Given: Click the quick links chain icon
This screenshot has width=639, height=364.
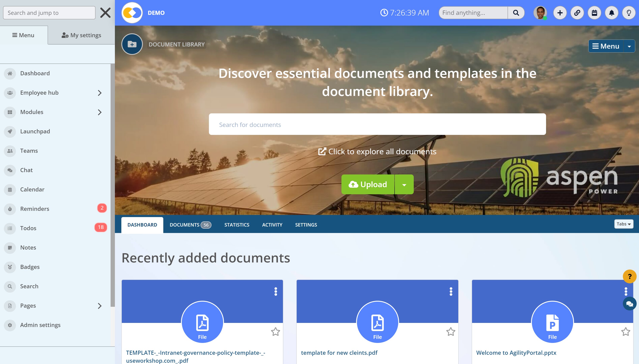Looking at the screenshot, I should [577, 13].
